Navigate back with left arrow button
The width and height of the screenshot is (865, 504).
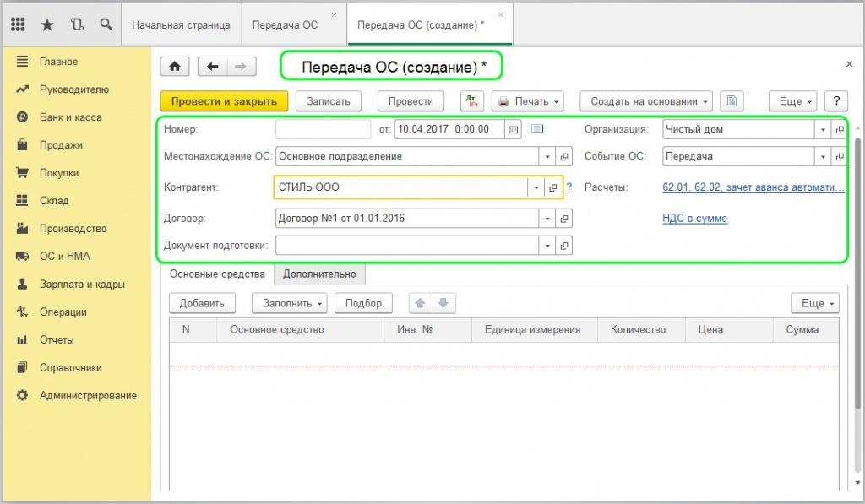[212, 67]
